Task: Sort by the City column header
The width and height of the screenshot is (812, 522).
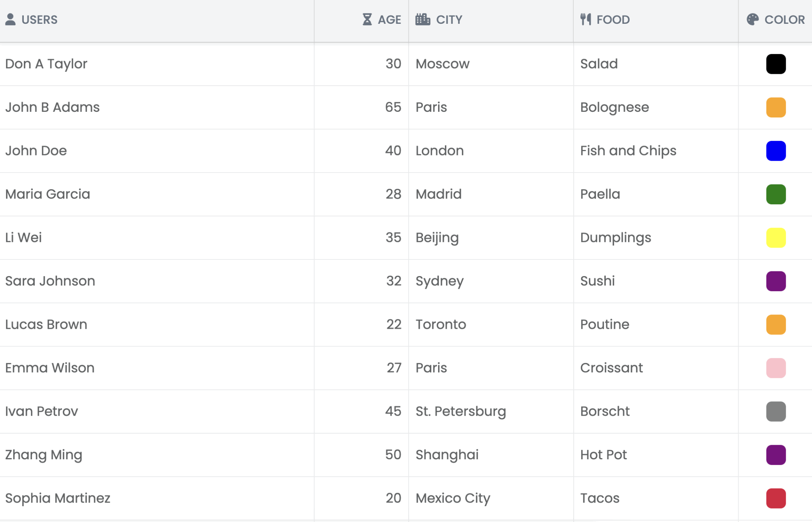Action: [x=449, y=19]
